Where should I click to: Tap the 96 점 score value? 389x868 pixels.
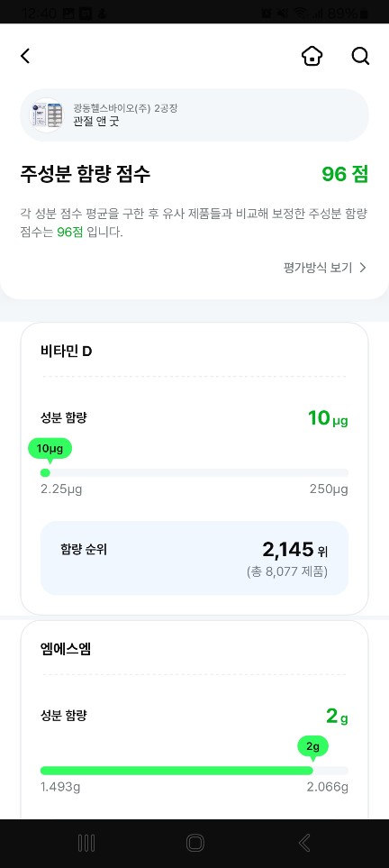[x=345, y=174]
